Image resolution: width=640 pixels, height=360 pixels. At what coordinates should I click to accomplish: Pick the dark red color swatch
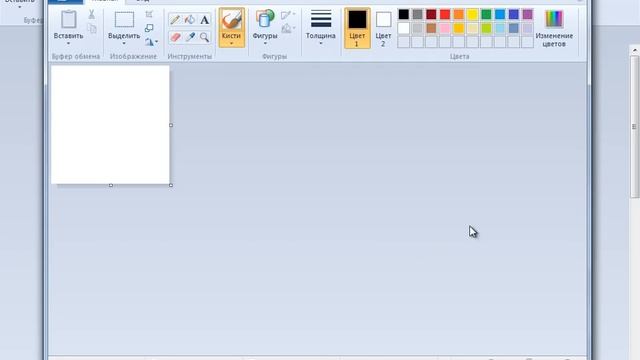431,15
